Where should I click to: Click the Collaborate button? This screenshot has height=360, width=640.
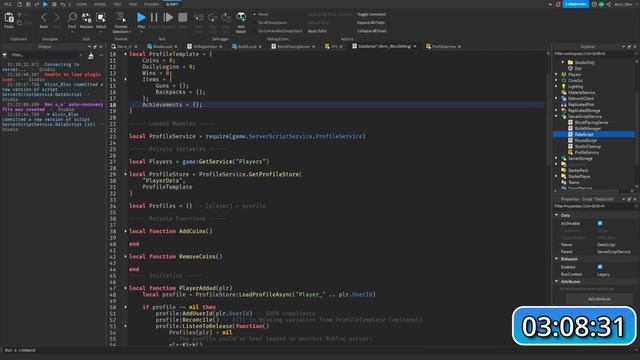pos(576,4)
